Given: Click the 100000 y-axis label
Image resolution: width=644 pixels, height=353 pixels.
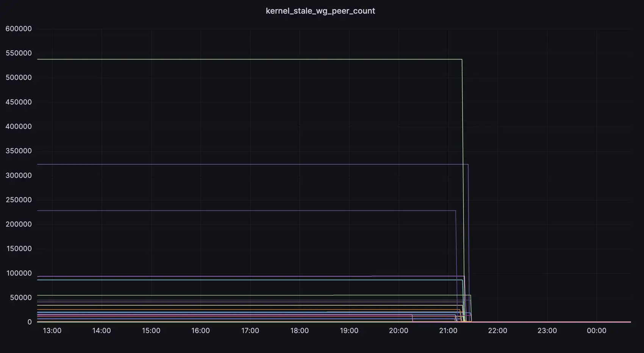Looking at the screenshot, I should tap(19, 273).
